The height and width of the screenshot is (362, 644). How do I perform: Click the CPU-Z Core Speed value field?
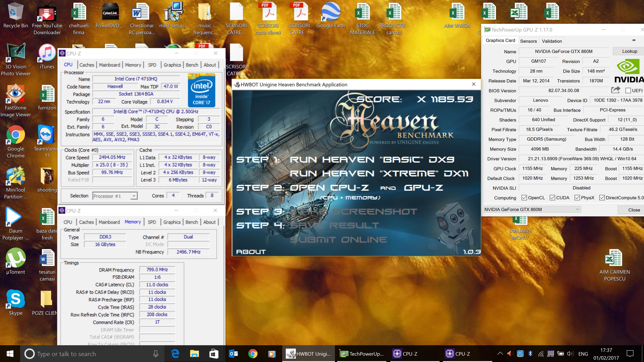point(112,157)
